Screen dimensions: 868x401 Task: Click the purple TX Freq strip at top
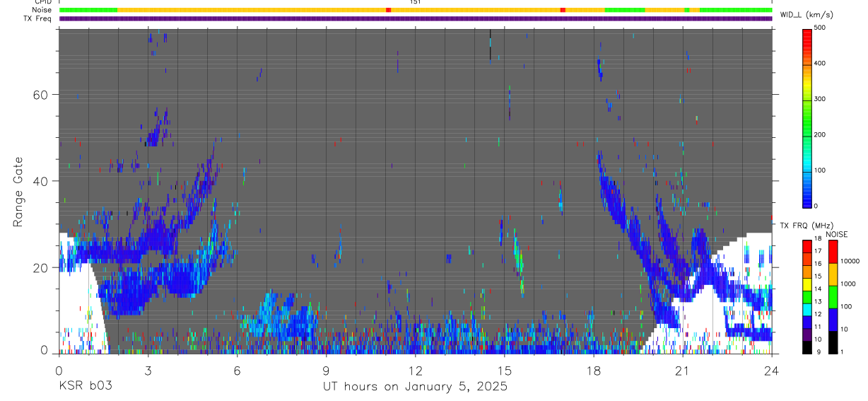click(416, 18)
